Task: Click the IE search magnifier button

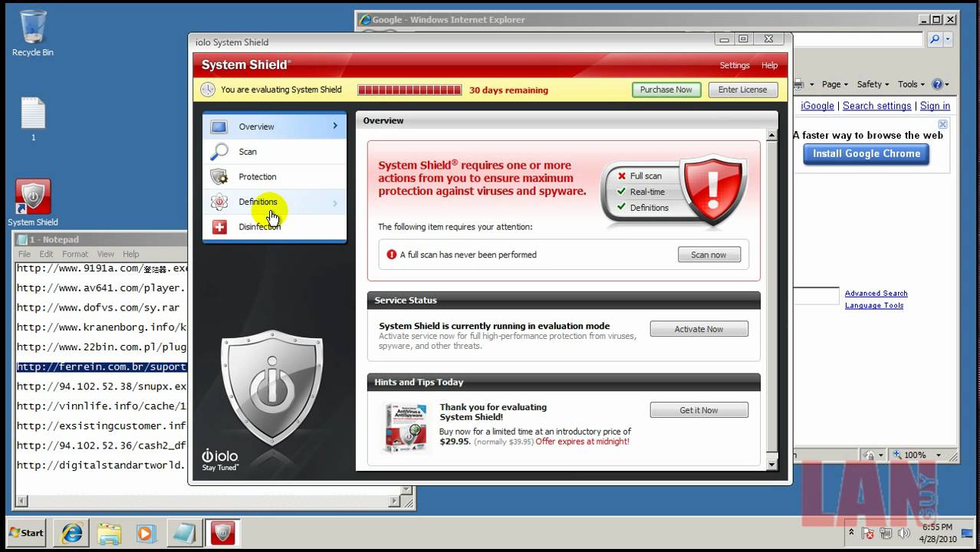Action: pyautogui.click(x=934, y=39)
